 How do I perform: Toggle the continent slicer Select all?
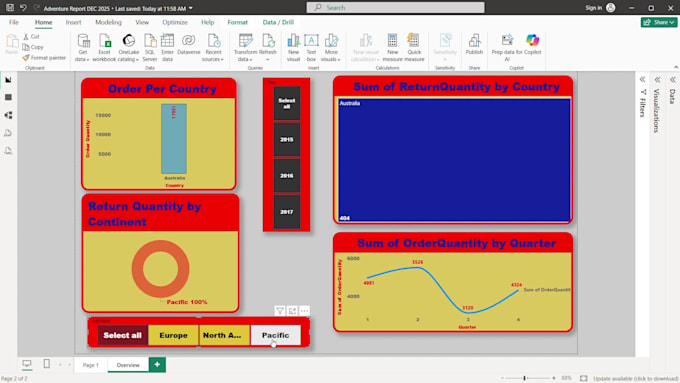122,335
